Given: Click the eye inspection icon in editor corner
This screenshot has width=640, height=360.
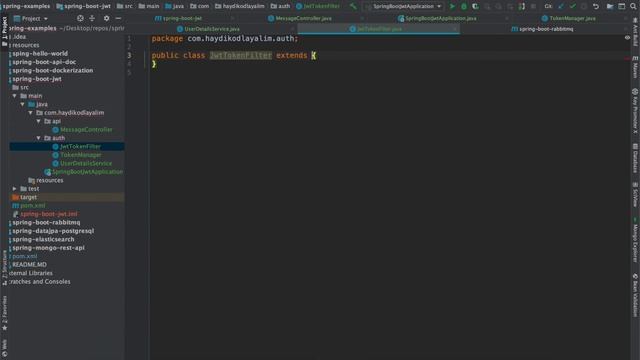Looking at the screenshot, I should 627,38.
